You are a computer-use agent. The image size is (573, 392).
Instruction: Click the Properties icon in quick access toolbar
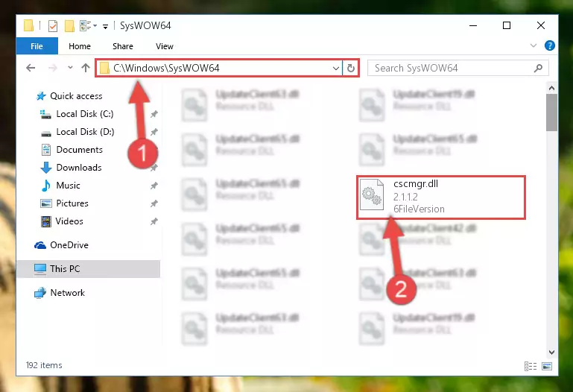click(53, 26)
